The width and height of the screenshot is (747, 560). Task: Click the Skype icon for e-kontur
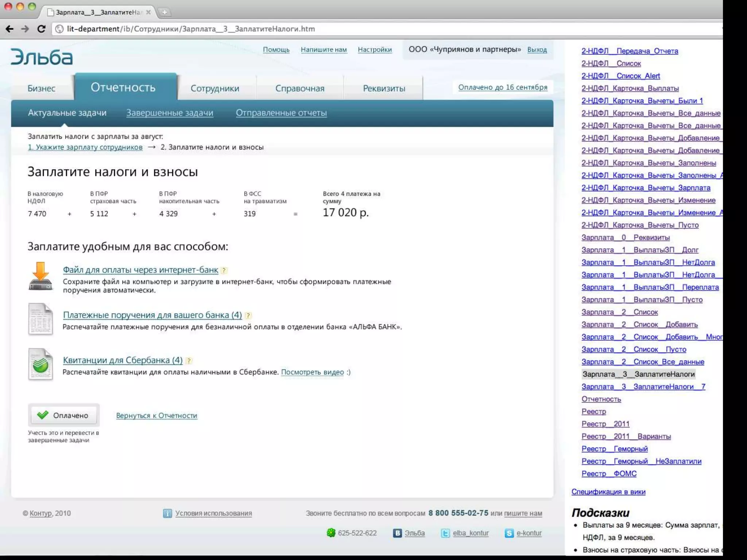click(x=509, y=533)
